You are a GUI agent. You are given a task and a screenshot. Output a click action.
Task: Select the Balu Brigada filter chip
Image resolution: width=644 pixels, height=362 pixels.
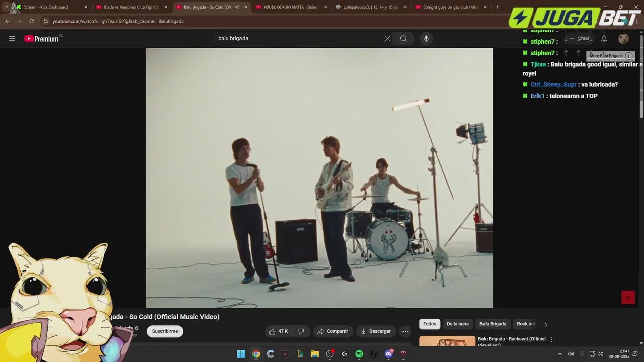(493, 324)
